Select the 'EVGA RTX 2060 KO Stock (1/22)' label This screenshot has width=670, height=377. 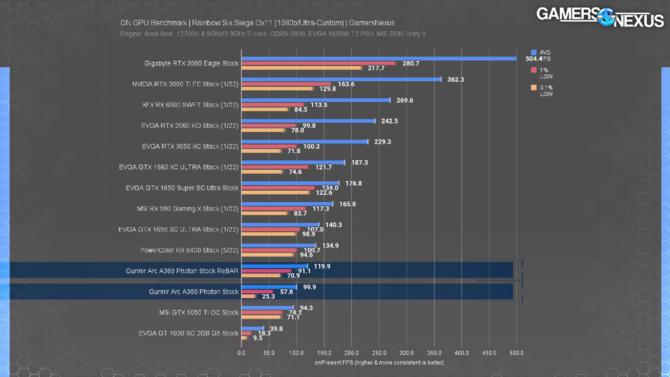[190, 126]
